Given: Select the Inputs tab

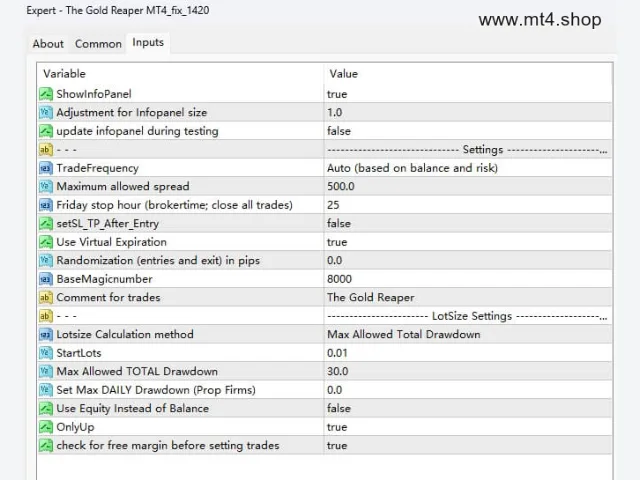Looking at the screenshot, I should point(148,42).
